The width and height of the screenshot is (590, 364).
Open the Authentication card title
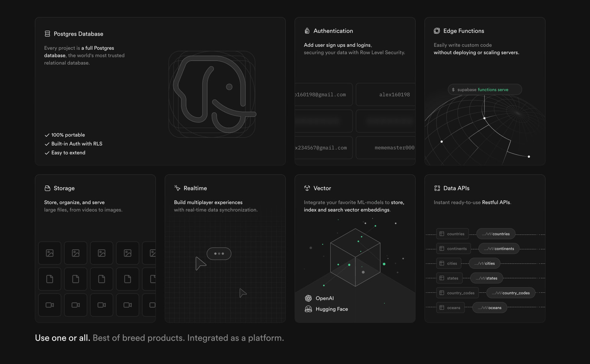[333, 31]
